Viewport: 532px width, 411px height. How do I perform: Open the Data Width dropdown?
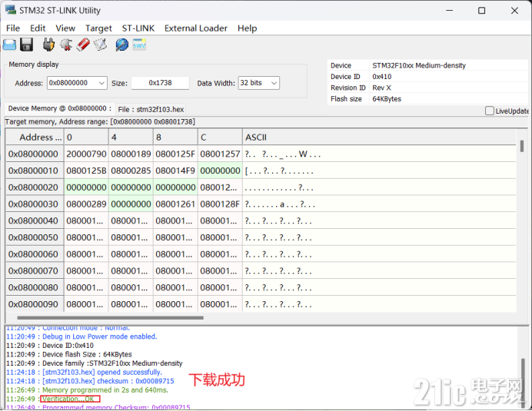coord(274,83)
